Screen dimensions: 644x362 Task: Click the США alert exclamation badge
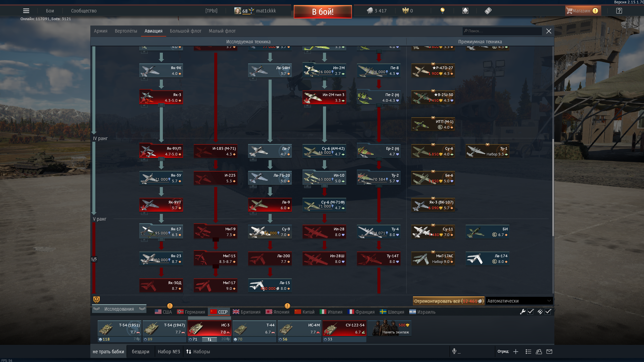(170, 306)
